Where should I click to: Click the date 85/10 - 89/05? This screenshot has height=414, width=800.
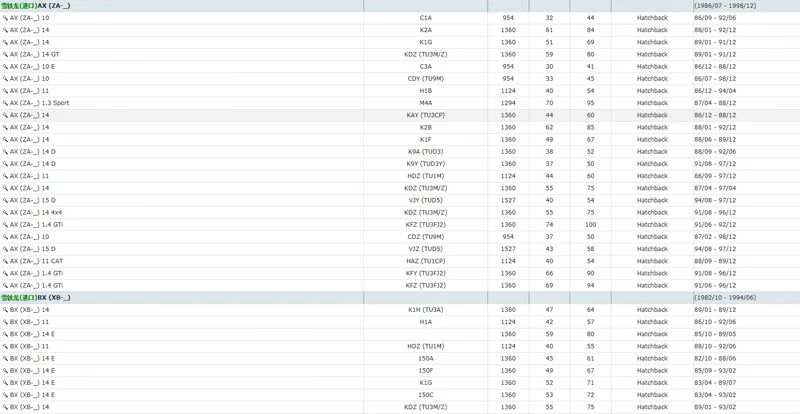click(715, 334)
